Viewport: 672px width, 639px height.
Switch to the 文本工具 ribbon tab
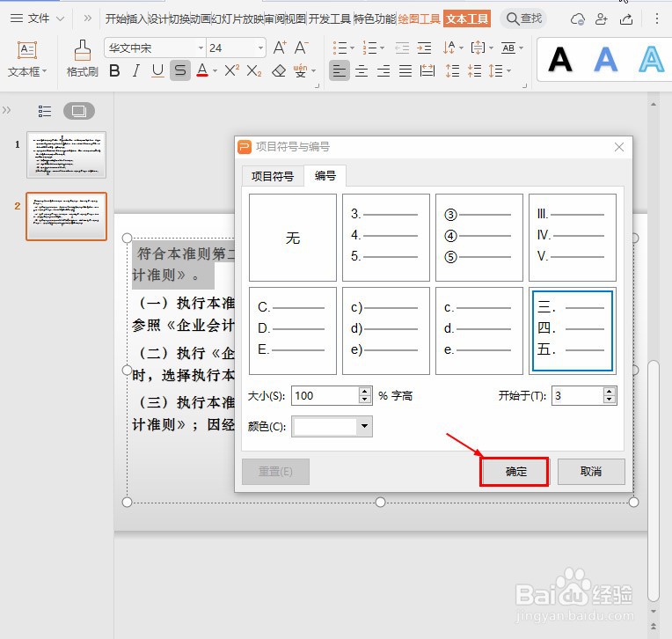pyautogui.click(x=467, y=18)
